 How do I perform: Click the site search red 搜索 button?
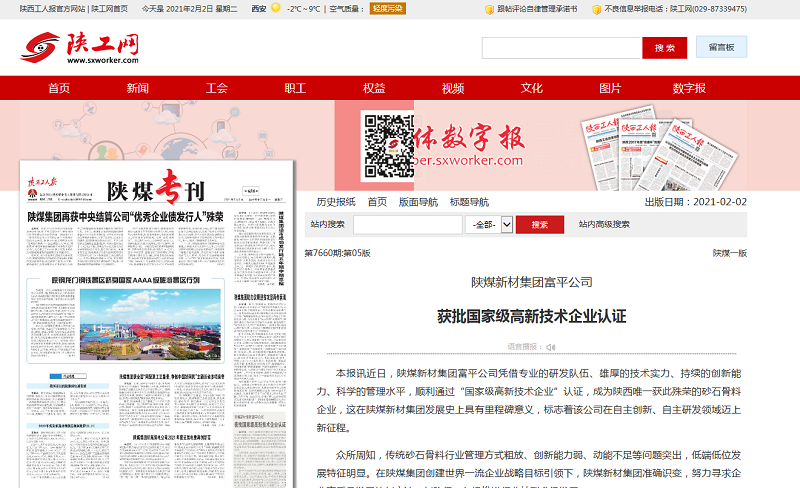tap(540, 225)
